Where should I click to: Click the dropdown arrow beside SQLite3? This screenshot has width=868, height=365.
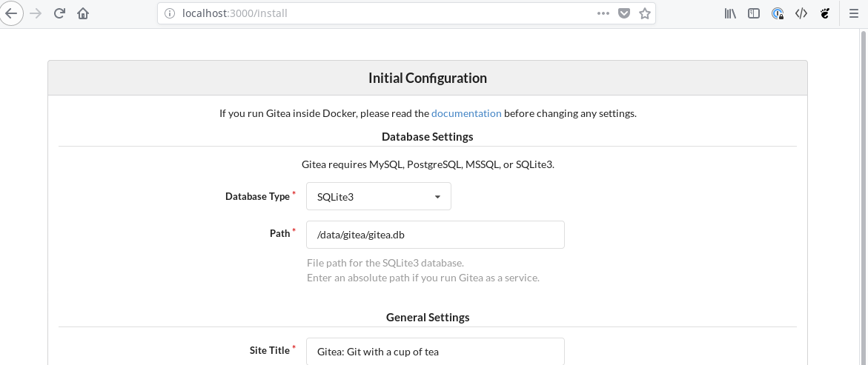pyautogui.click(x=437, y=197)
